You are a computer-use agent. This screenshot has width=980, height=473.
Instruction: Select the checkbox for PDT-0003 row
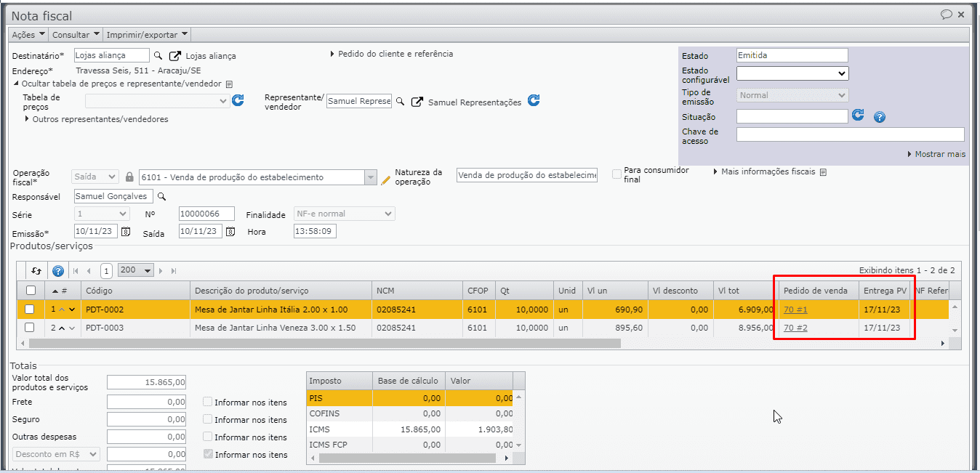tap(30, 328)
